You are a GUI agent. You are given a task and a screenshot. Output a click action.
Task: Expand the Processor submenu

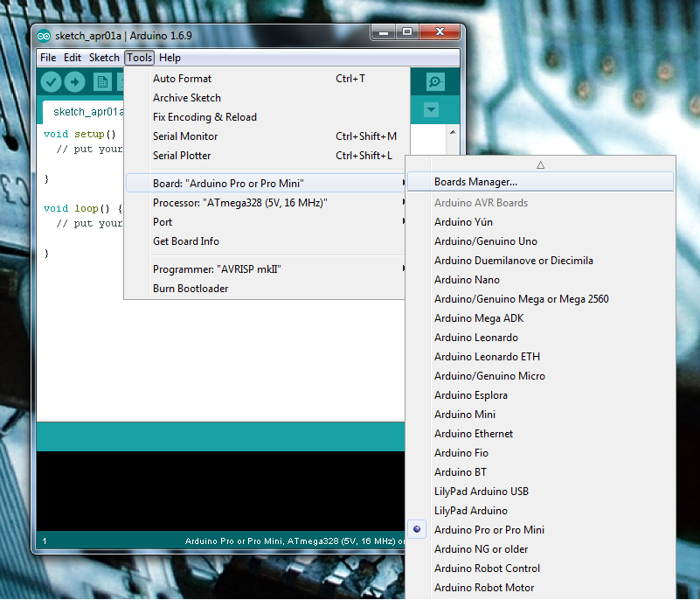[x=267, y=203]
